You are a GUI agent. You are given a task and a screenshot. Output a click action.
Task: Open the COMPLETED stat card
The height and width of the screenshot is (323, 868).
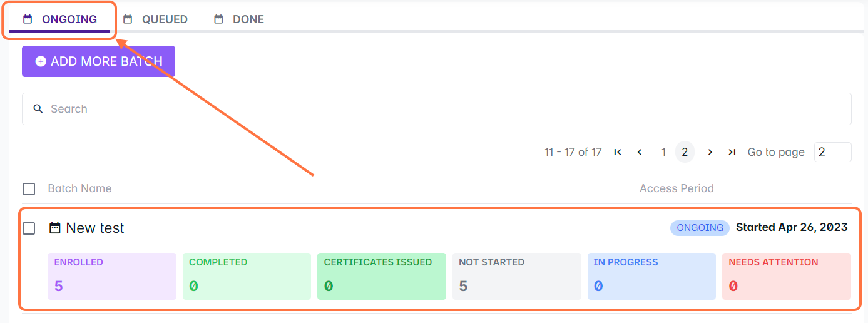(x=247, y=276)
